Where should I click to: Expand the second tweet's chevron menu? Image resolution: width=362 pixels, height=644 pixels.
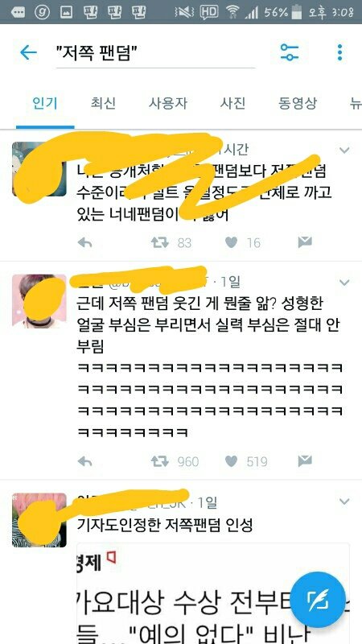[x=344, y=283]
